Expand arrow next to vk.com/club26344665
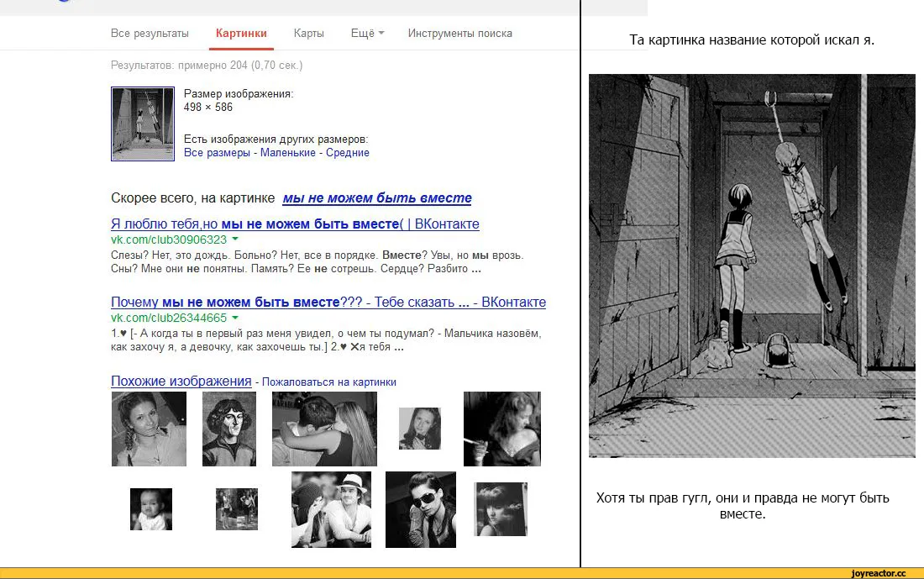The image size is (924, 579). tap(235, 317)
